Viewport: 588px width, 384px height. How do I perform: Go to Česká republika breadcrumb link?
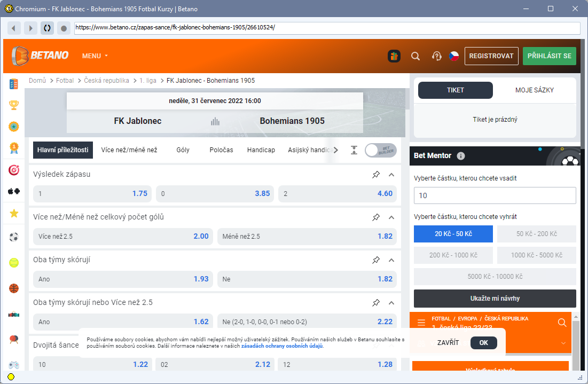[x=106, y=81]
